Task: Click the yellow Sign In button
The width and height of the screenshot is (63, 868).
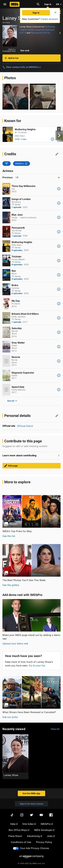Action: pyautogui.click(x=36, y=13)
